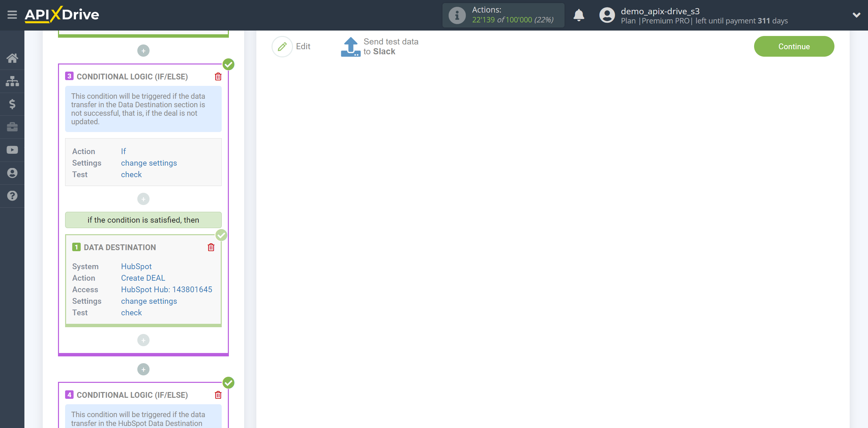
Task: Click the Edit label text
Action: click(303, 46)
